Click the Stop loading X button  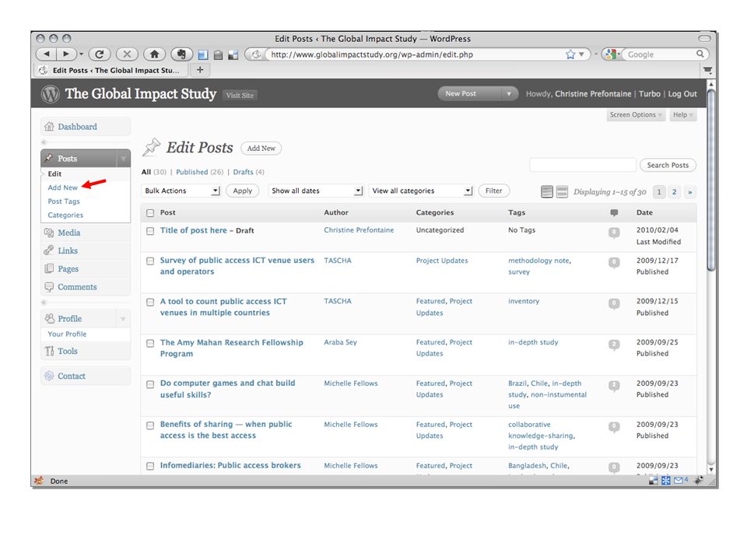pos(127,54)
